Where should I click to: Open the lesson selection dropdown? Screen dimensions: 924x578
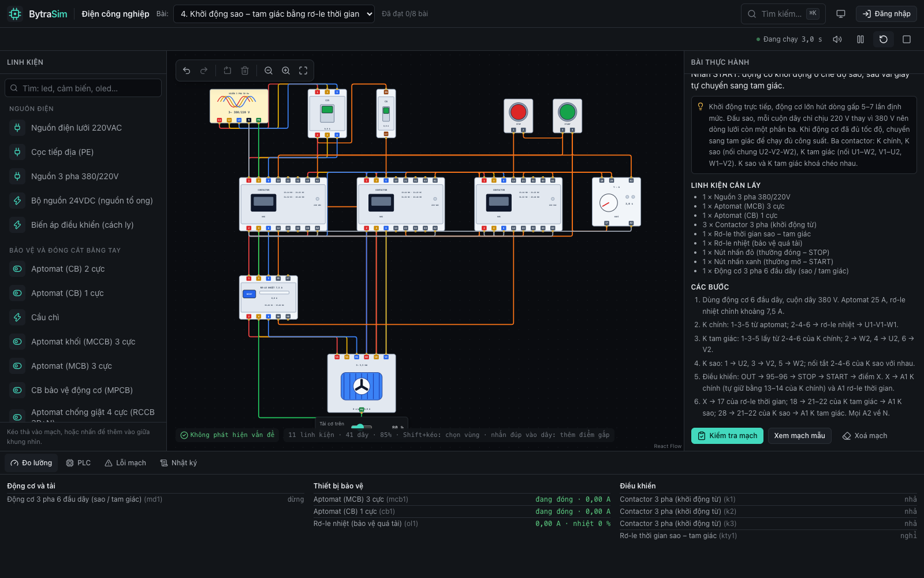click(x=274, y=14)
